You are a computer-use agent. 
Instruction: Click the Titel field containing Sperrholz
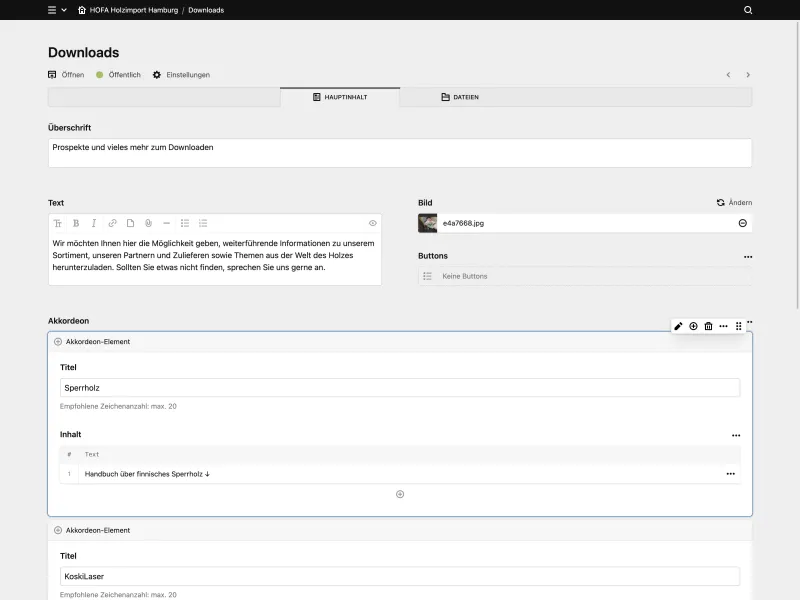(x=400, y=387)
